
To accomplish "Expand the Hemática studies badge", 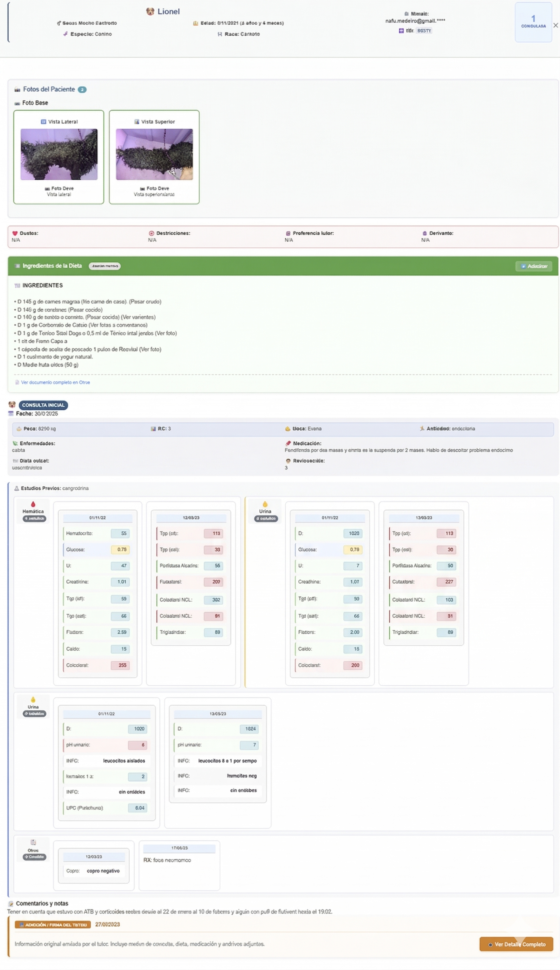I will (x=35, y=519).
